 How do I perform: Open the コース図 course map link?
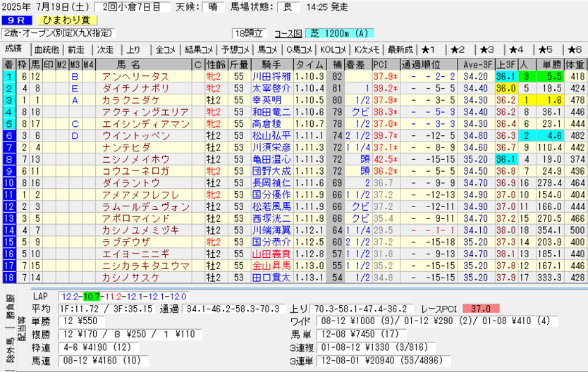[x=288, y=34]
